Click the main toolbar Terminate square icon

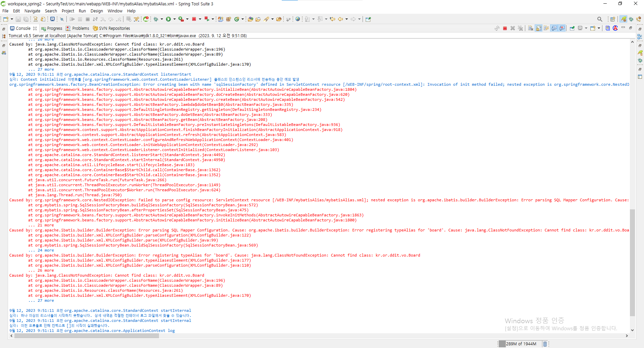[88, 19]
